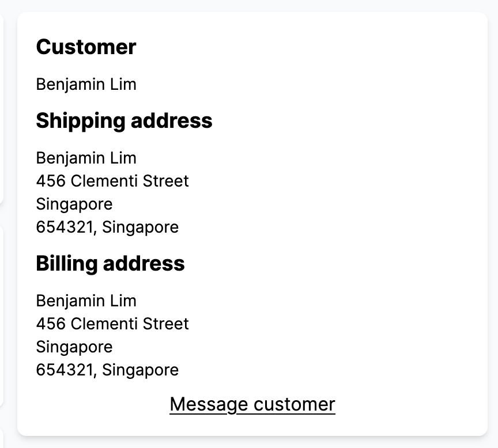The image size is (498, 448).
Task: Click below Message customer inside the card
Action: [x=251, y=423]
